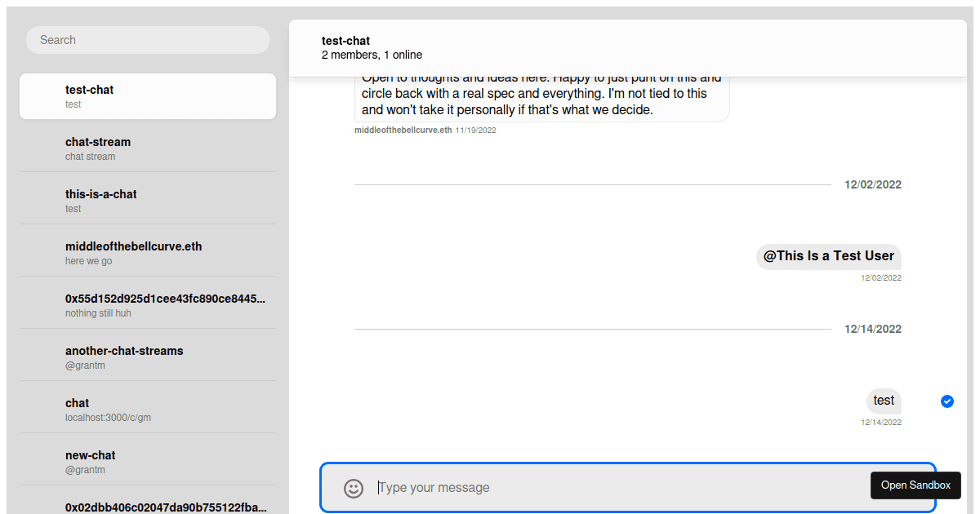
Task: Focus the Type your message field
Action: 612,488
